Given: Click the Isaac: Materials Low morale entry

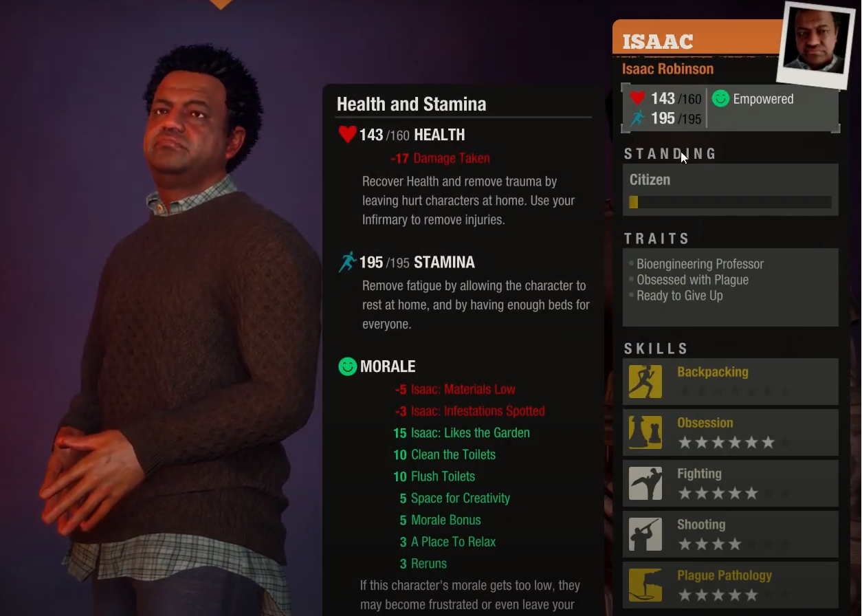Looking at the screenshot, I should tap(455, 389).
